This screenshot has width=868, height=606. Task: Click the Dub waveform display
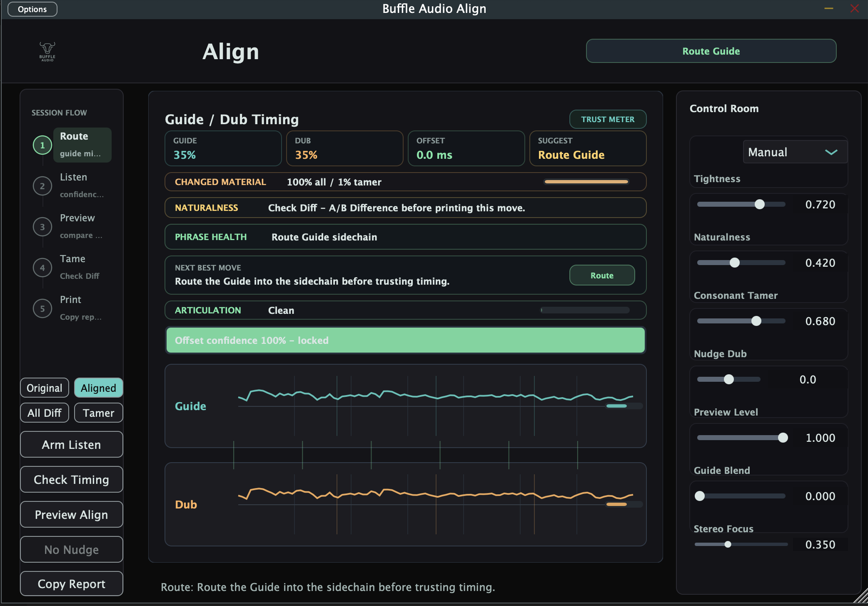click(x=406, y=504)
